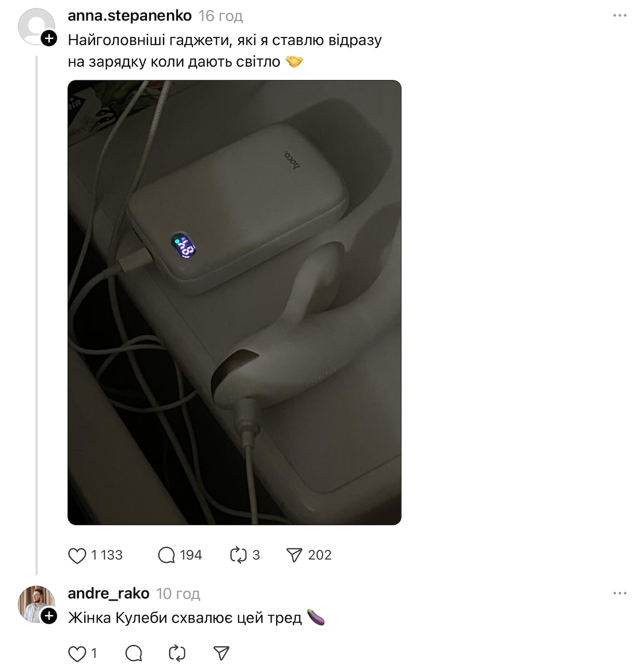Repost andre_rako's reply
Viewport: 644px width, 671px height.
click(177, 654)
